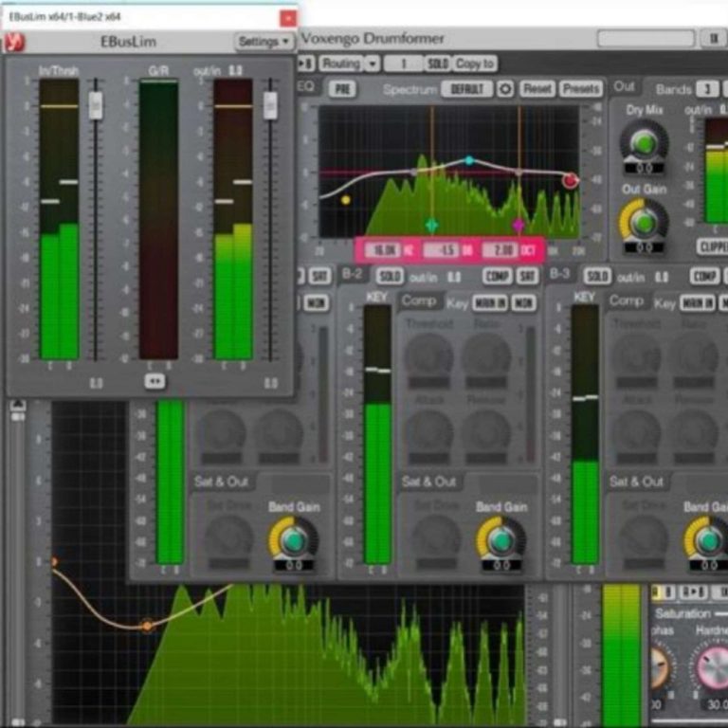This screenshot has width=728, height=728.
Task: Toggle the B-3 COMP button
Action: 704,277
